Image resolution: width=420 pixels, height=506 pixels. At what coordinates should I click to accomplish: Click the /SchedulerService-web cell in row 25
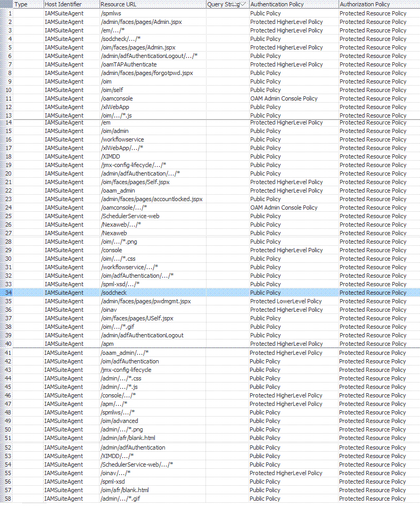[153, 216]
